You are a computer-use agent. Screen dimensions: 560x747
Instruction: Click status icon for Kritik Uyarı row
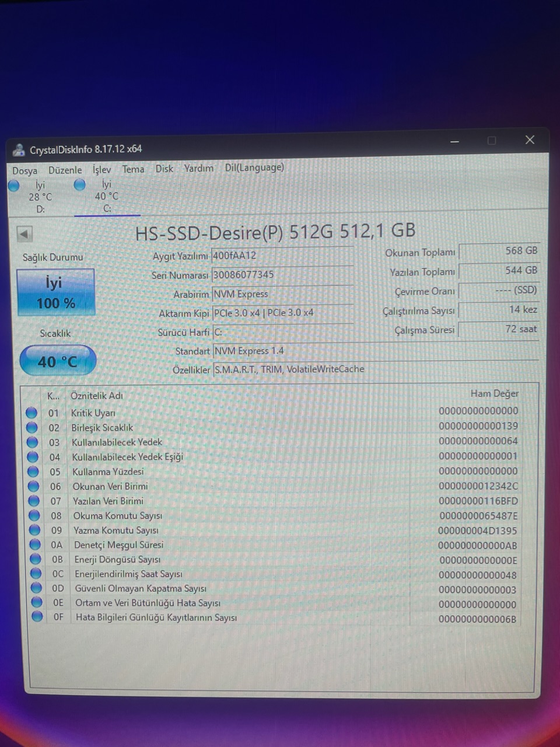[32, 413]
